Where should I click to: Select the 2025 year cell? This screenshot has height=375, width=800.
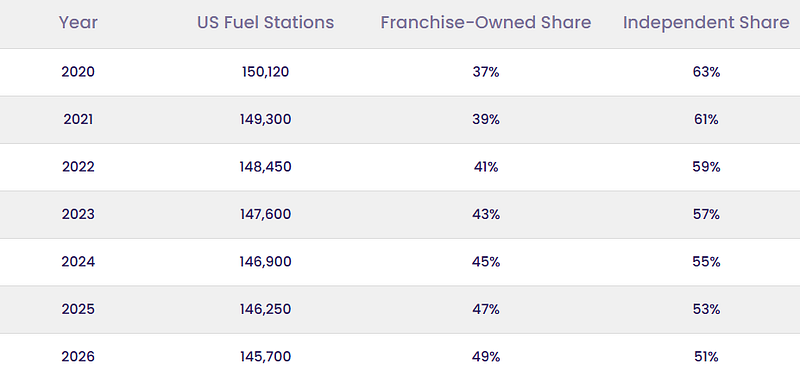click(78, 309)
